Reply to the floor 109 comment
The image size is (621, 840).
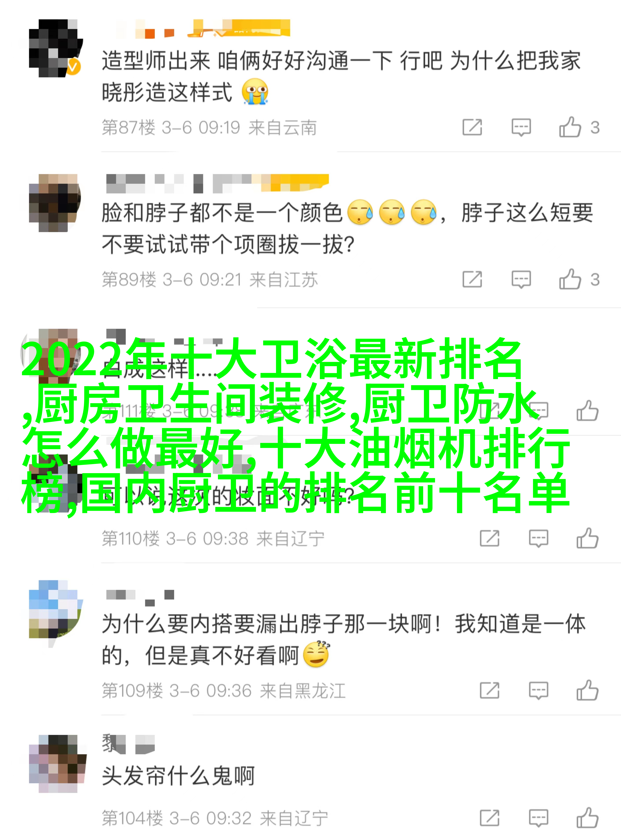coord(538,690)
